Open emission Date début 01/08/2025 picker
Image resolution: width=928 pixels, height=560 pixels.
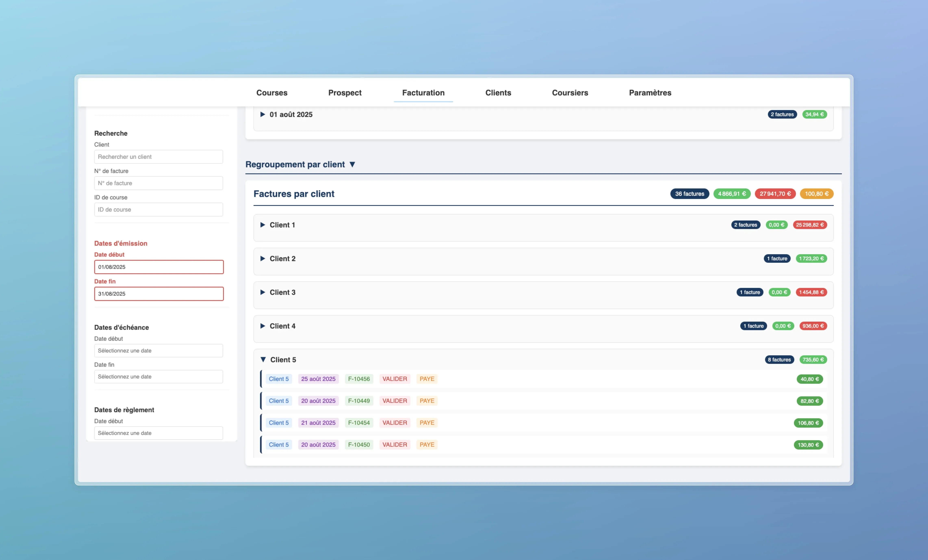click(158, 267)
